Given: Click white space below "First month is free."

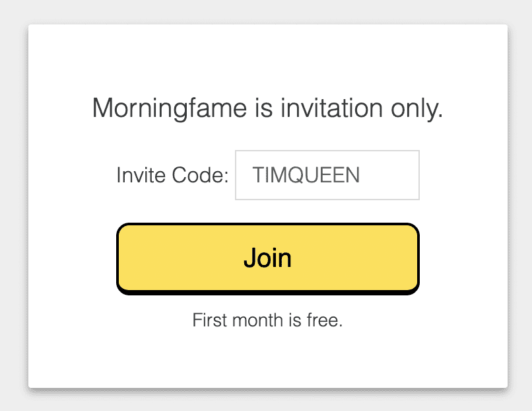Looking at the screenshot, I should click(267, 360).
